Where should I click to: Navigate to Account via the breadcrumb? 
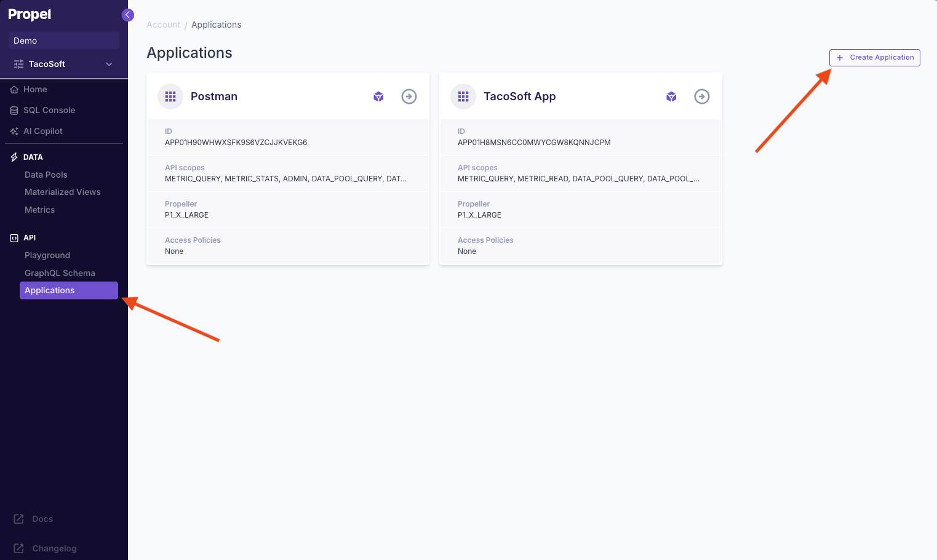(x=163, y=25)
